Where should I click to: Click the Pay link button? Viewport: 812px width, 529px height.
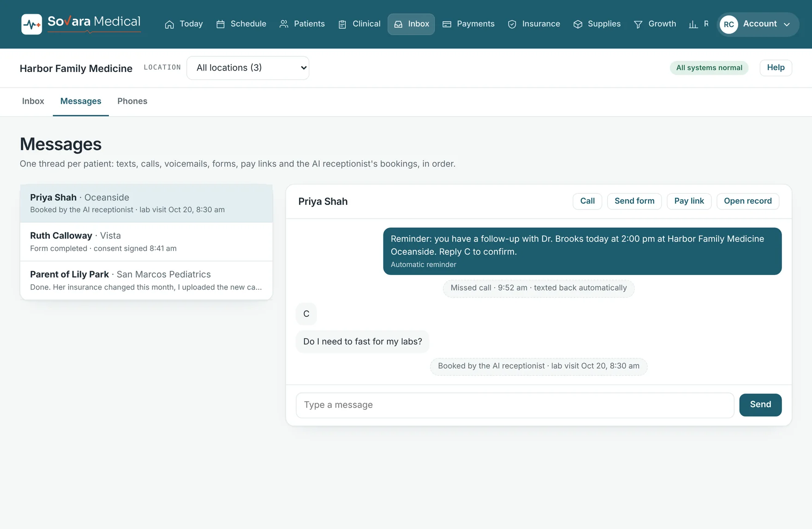pyautogui.click(x=689, y=201)
